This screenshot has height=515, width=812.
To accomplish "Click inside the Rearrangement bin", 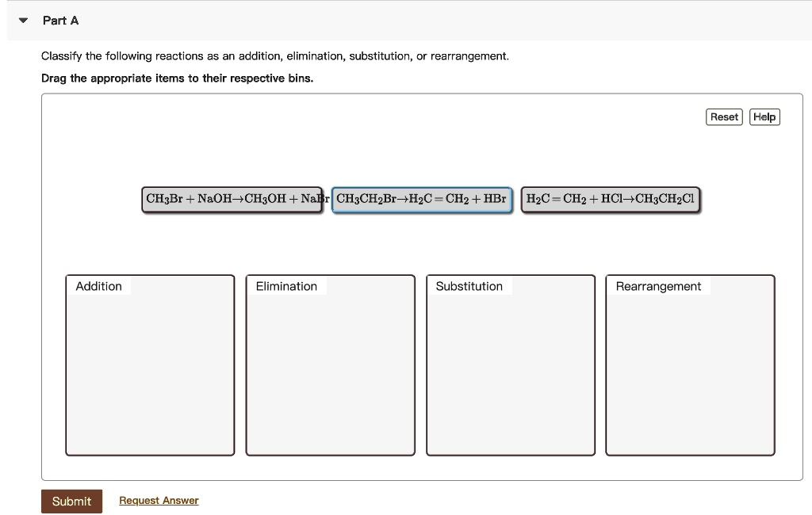I will pos(690,372).
